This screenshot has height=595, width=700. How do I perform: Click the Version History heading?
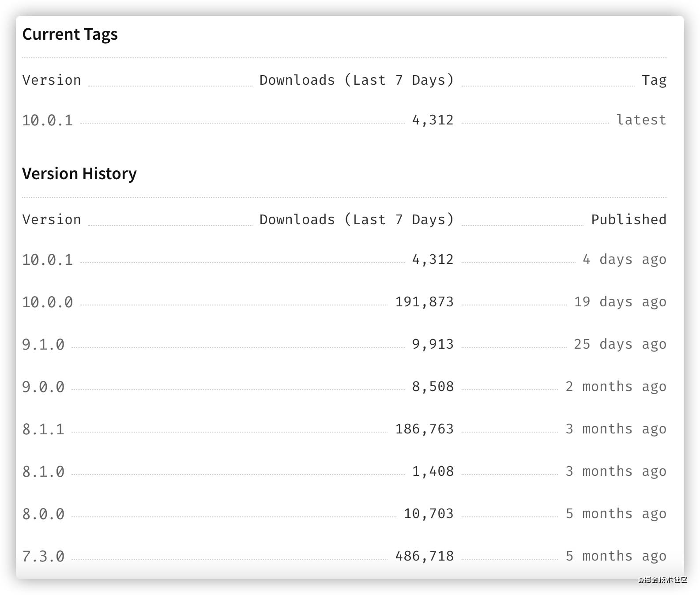79,174
